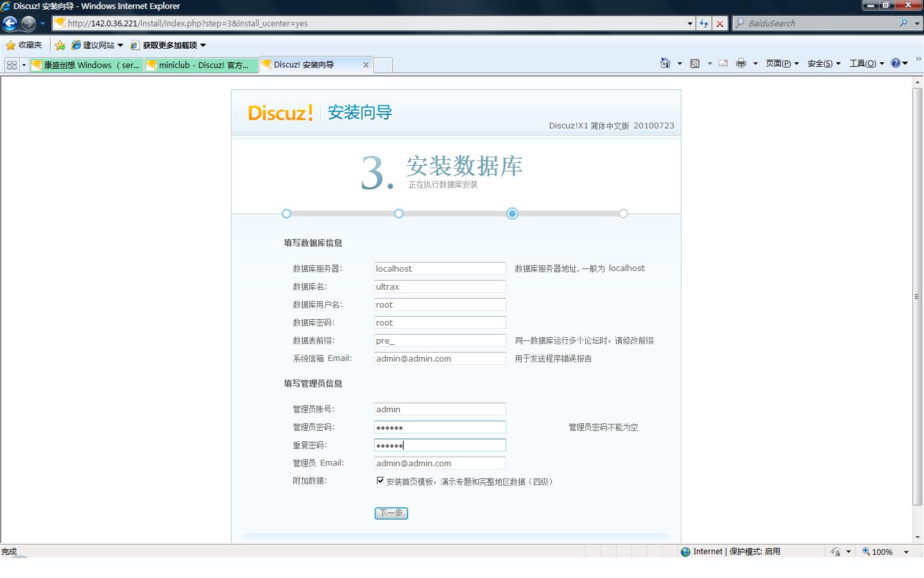Open the 页面(P) menu
The height and width of the screenshot is (578, 924).
(x=782, y=63)
